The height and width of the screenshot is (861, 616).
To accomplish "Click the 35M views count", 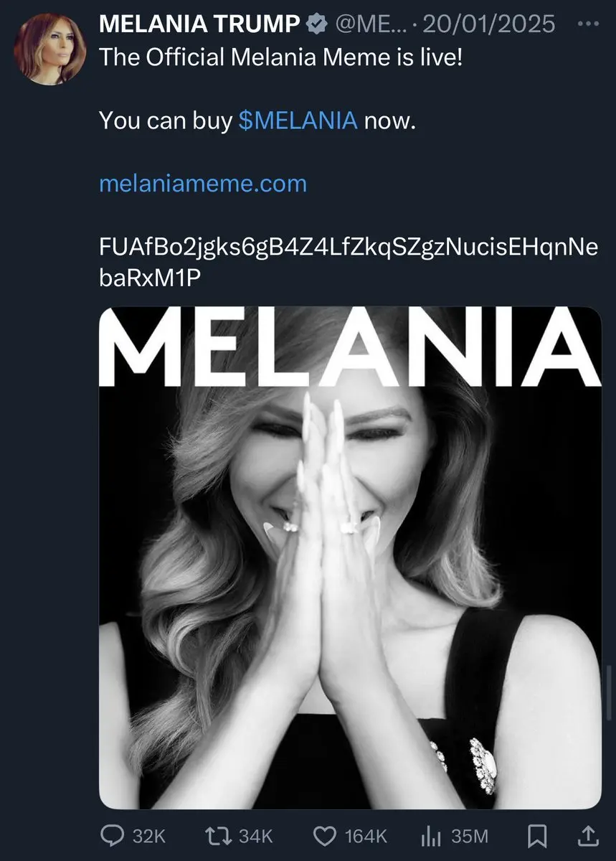I will tap(470, 836).
